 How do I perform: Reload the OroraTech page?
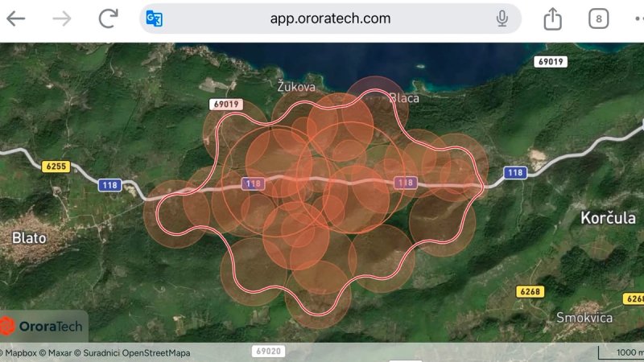pos(109,19)
